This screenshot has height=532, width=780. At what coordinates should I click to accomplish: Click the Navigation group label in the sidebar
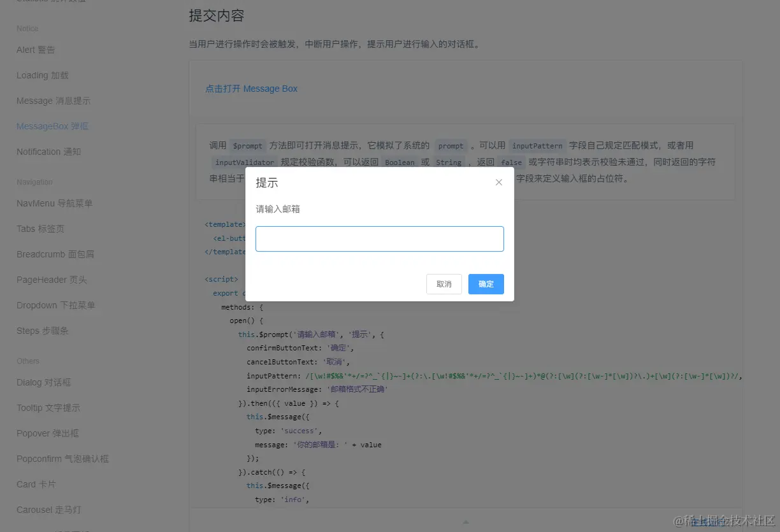34,182
